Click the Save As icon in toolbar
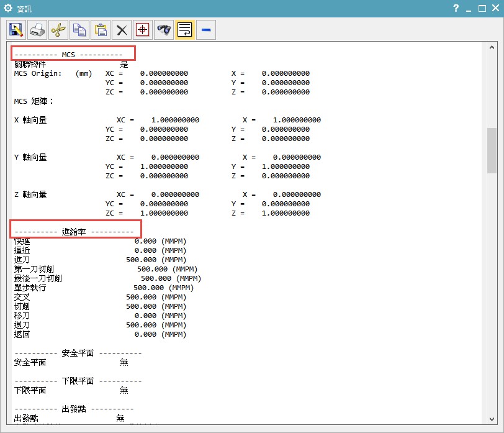This screenshot has width=504, height=433. coord(16,30)
